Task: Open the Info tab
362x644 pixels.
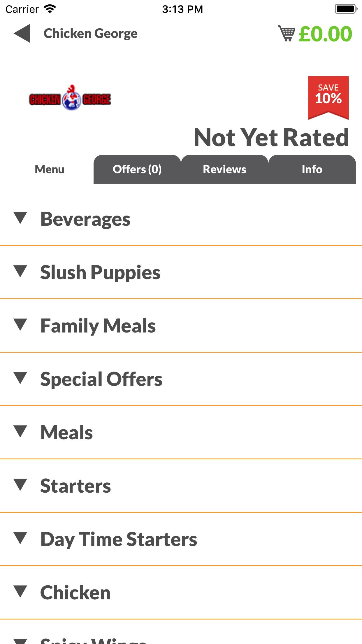Action: coord(312,169)
